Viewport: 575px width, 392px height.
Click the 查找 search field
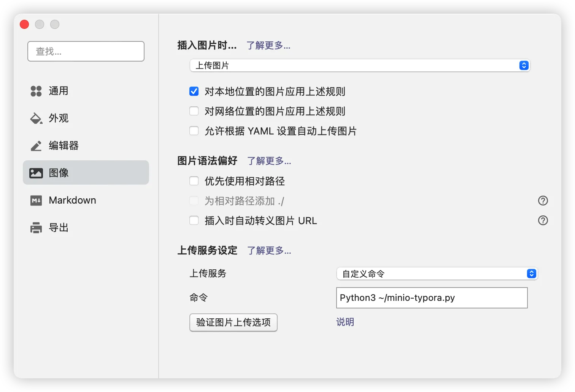click(86, 51)
